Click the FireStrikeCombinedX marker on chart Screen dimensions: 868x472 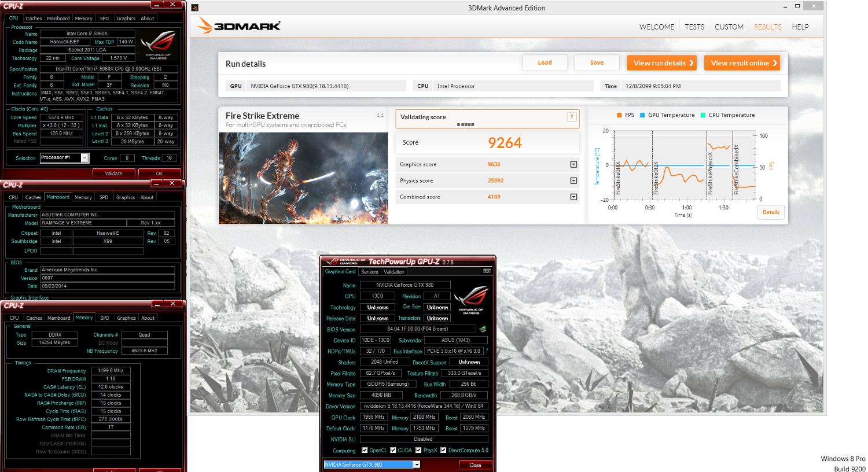coord(736,169)
